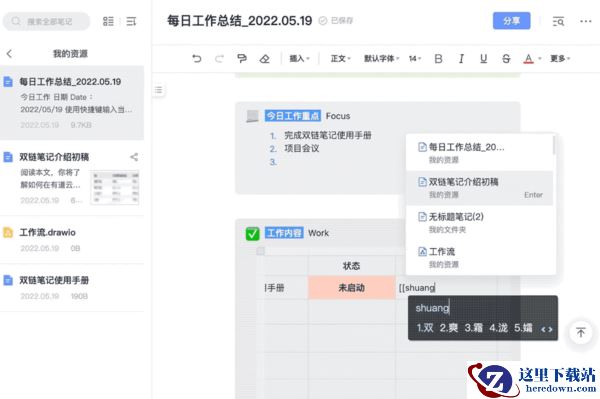Choose IME candidate 2.爽
This screenshot has height=399, width=600.
[449, 328]
